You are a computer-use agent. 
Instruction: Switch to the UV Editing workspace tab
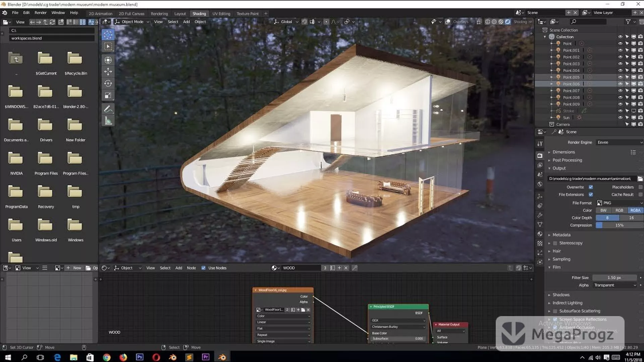point(221,14)
